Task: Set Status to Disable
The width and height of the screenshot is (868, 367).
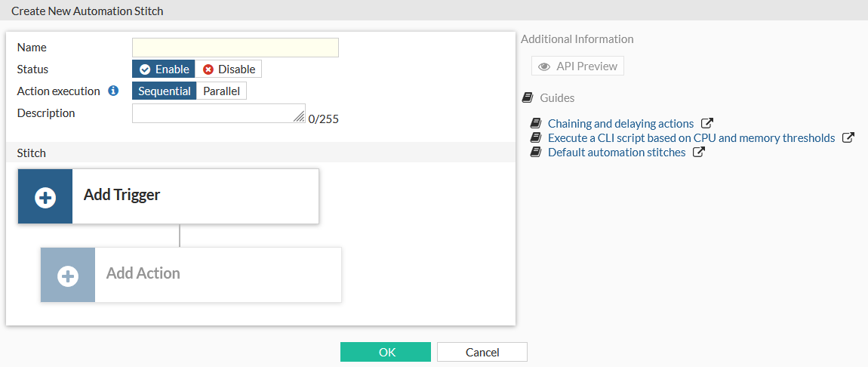Action: 229,69
